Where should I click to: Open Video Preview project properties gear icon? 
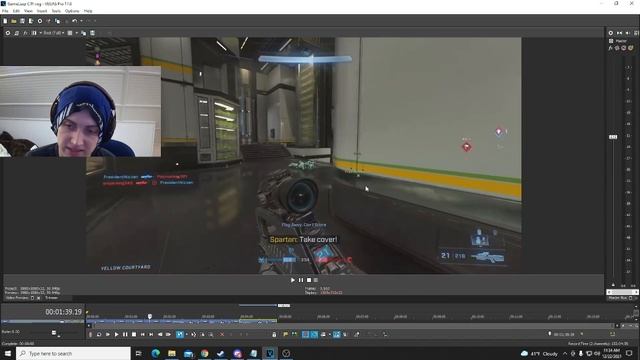[8, 33]
